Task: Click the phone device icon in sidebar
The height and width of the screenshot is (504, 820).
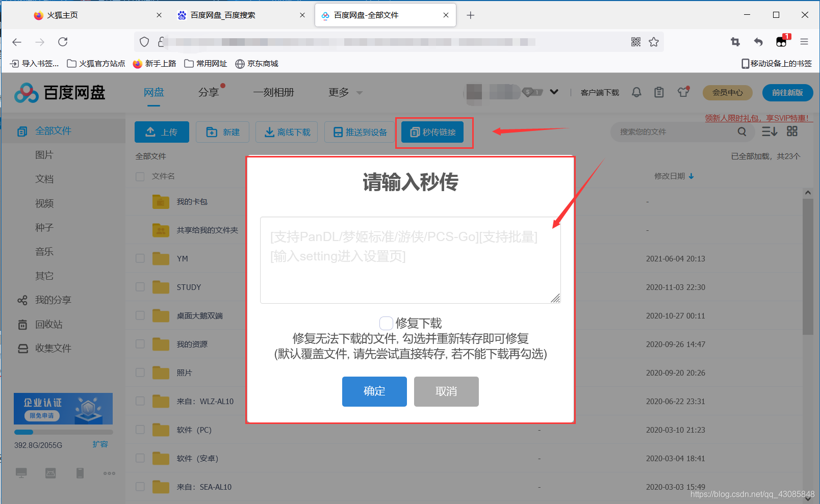Action: [x=80, y=473]
